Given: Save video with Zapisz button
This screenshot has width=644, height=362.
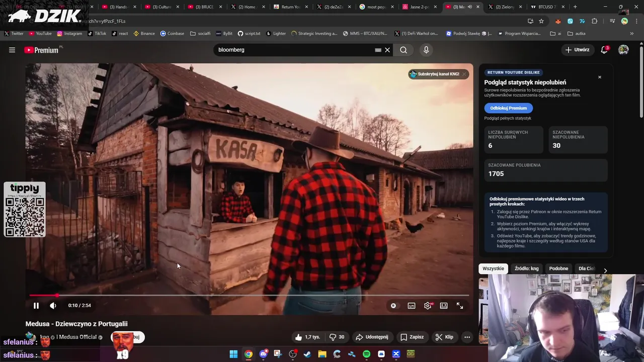Looking at the screenshot, I should tap(412, 337).
